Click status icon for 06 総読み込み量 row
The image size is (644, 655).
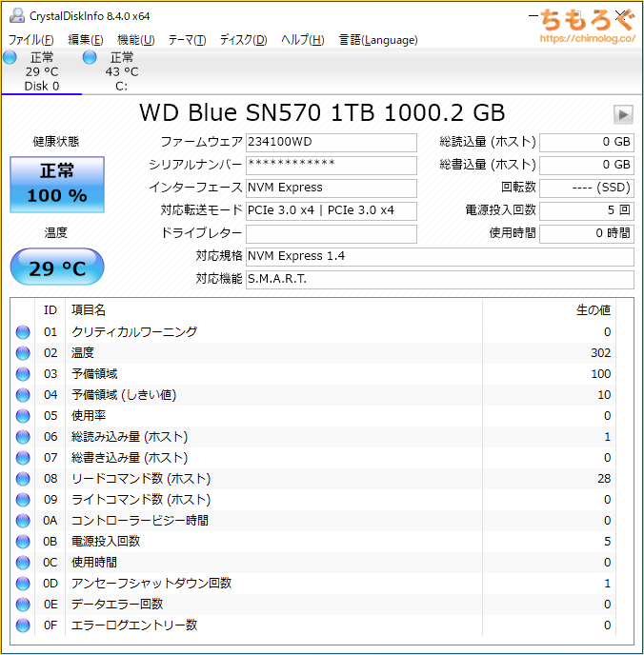tap(23, 437)
